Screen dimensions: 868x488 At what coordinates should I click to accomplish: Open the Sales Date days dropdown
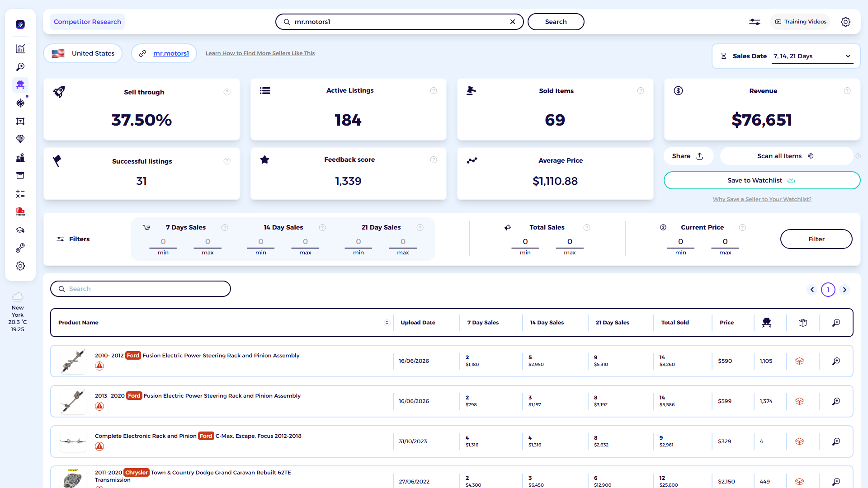(x=812, y=56)
